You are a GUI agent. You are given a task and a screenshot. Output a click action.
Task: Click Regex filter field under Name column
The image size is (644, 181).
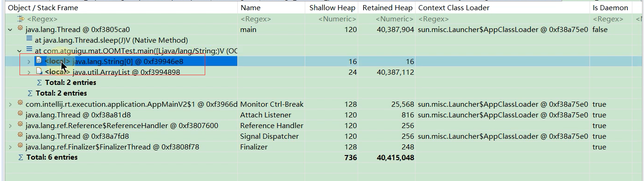(272, 19)
